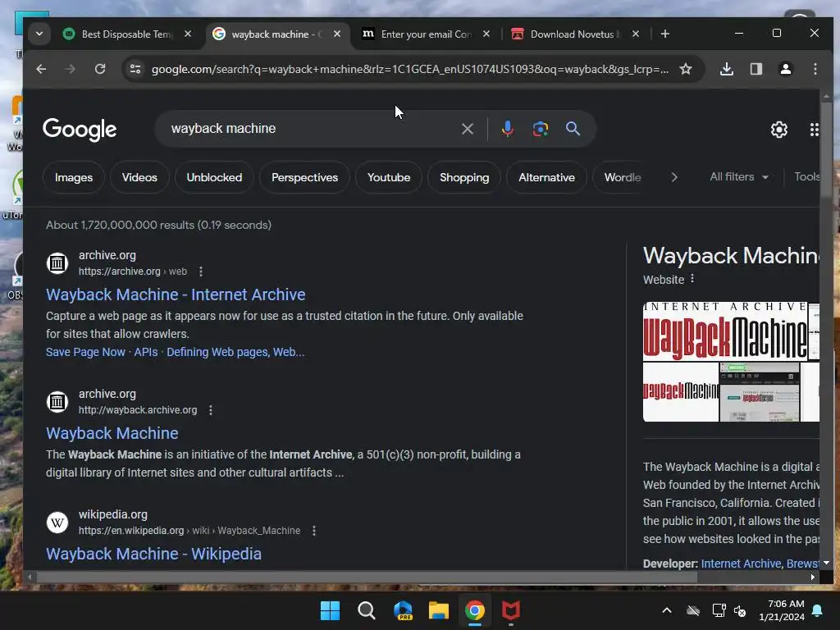Select the Alternative filter chip
The image size is (840, 630).
click(546, 177)
